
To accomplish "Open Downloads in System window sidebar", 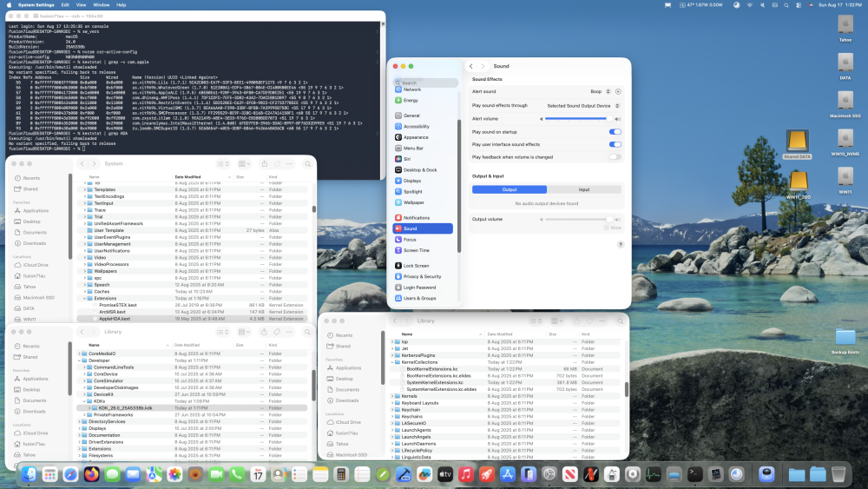I will (35, 243).
